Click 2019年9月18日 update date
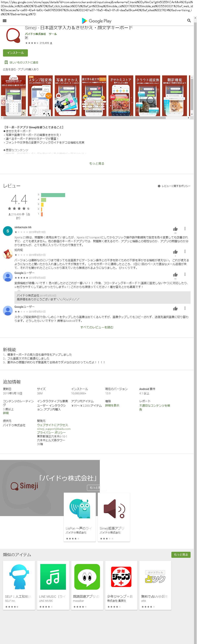 [x=12, y=394]
